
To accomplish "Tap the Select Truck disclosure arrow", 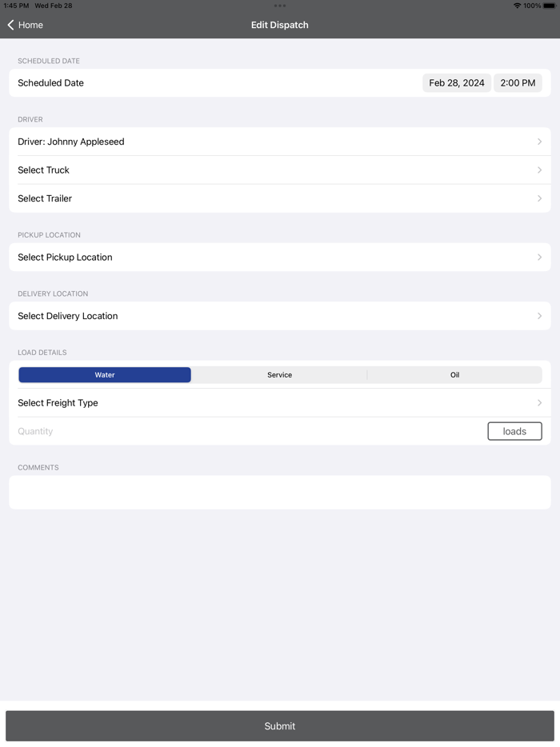I will (540, 170).
